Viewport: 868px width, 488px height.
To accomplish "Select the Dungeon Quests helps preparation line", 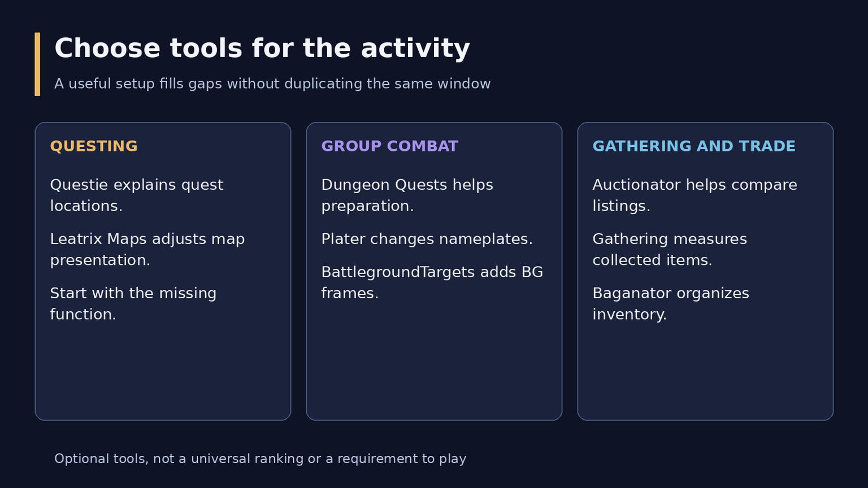I will 407,195.
